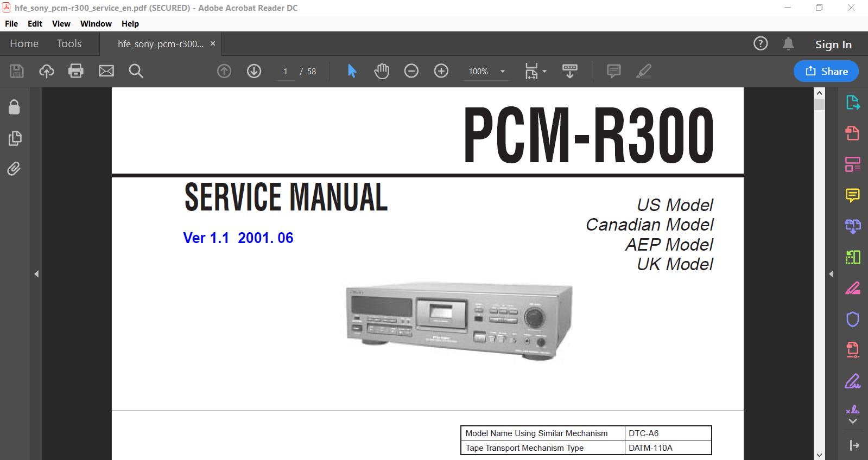
Task: Open the page thumbnails panel
Action: pos(15,138)
